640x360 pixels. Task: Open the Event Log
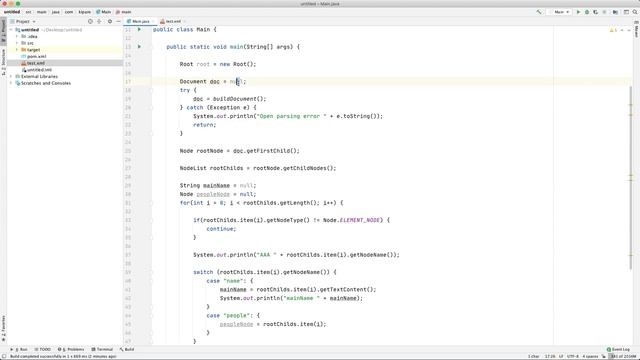click(618, 349)
